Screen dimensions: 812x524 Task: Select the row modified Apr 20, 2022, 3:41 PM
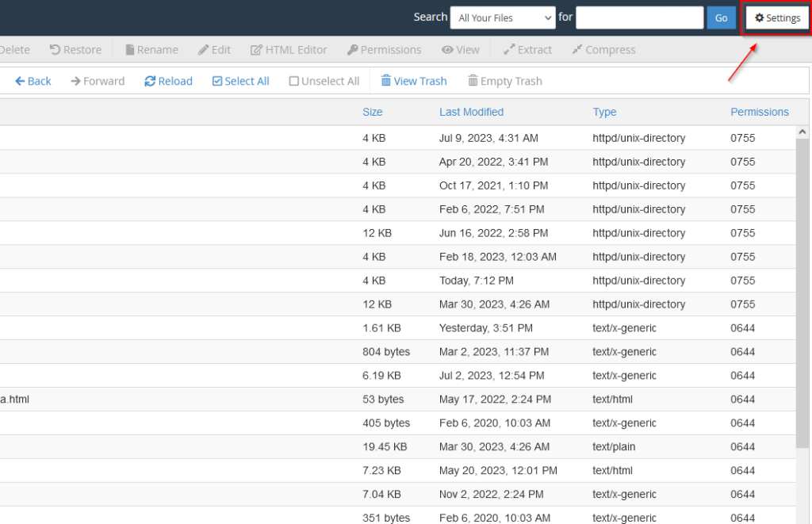tap(398, 162)
